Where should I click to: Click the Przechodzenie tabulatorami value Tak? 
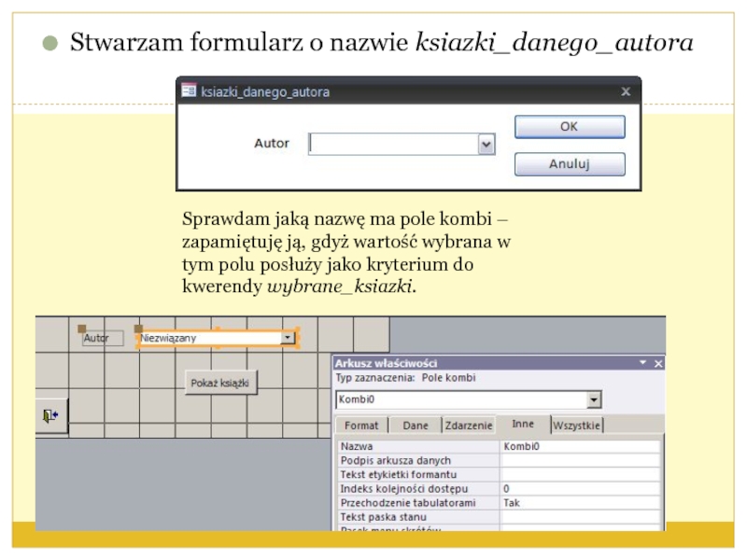pos(579,502)
